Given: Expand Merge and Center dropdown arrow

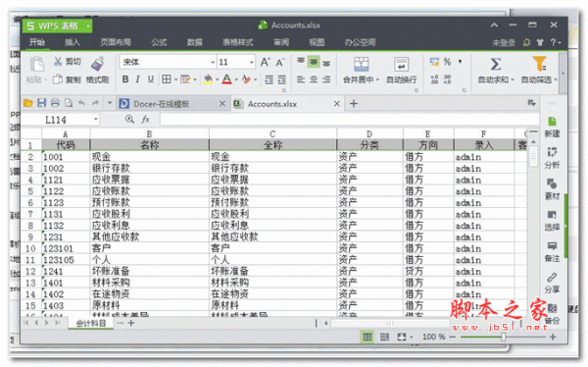Looking at the screenshot, I should click(x=377, y=79).
